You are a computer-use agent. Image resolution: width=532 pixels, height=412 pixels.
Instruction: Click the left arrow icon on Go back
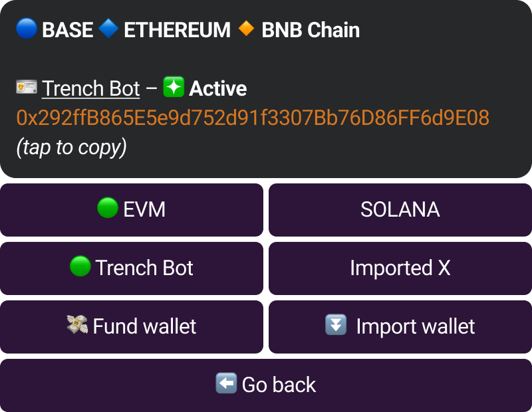click(x=226, y=383)
